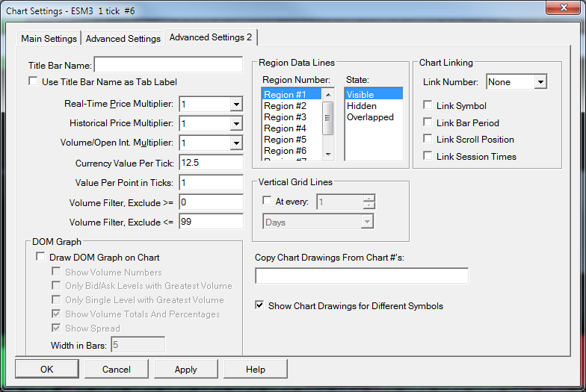Click the Copy Chart Drawings From Chart #'s field
Image resolution: width=586 pixels, height=392 pixels.
(362, 276)
